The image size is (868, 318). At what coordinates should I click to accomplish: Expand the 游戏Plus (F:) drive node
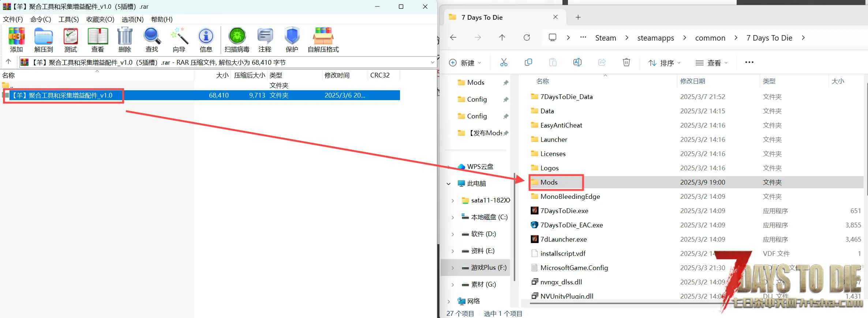(x=453, y=268)
